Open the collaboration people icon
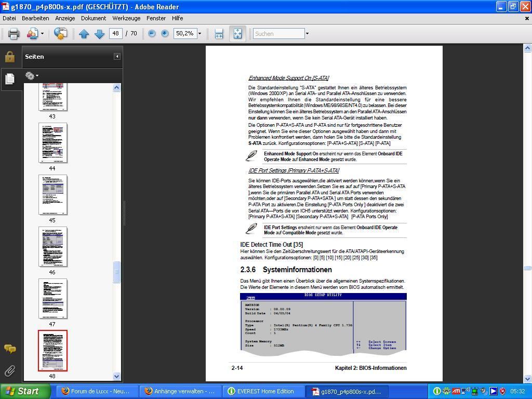The image size is (532, 399). coord(32,34)
